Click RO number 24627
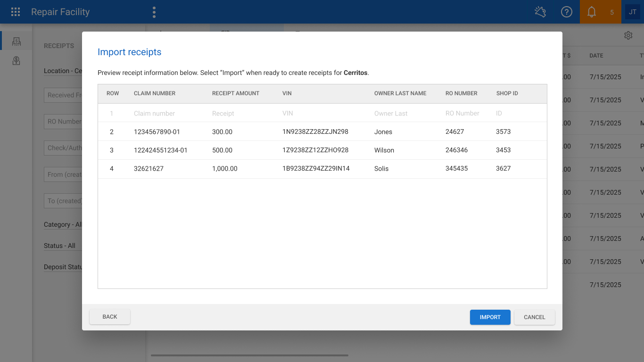 click(x=455, y=132)
